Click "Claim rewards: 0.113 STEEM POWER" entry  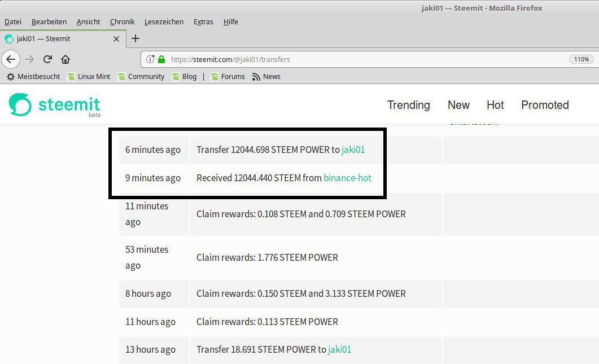(267, 322)
